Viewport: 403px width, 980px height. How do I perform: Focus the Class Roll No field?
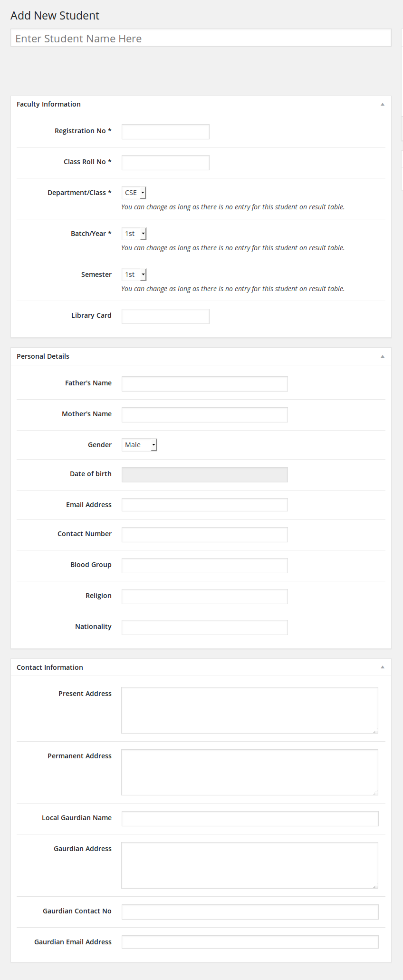(165, 163)
